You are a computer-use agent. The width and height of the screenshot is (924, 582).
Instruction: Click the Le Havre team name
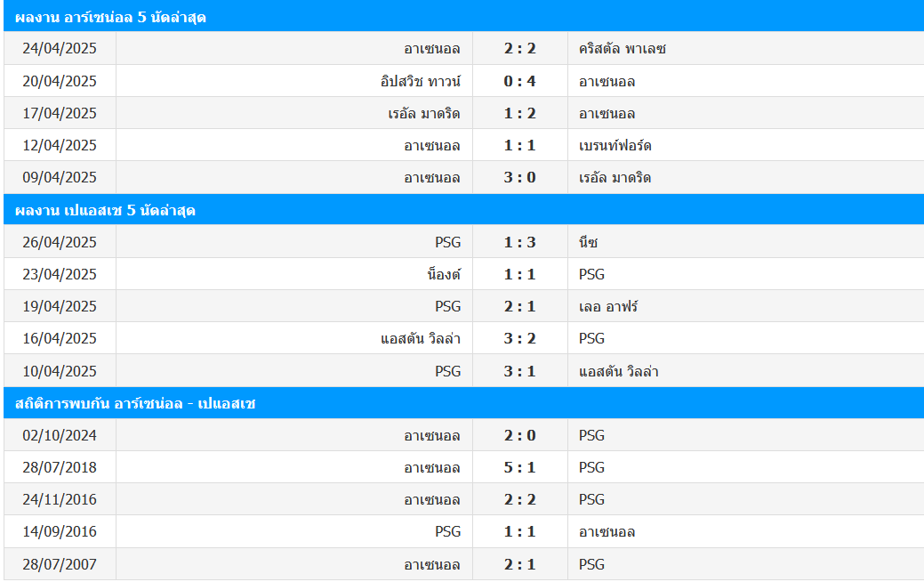click(x=608, y=306)
